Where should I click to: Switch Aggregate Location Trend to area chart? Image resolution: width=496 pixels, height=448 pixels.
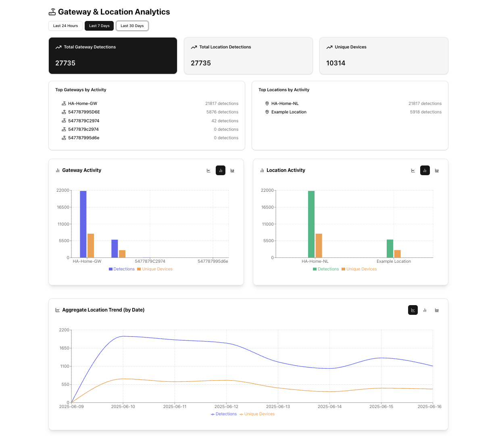click(437, 310)
